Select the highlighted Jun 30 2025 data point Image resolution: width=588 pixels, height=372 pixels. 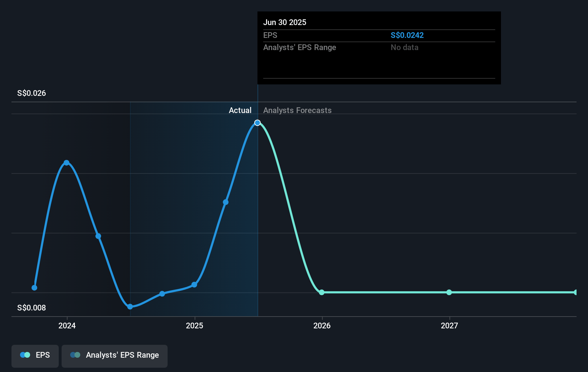click(257, 123)
